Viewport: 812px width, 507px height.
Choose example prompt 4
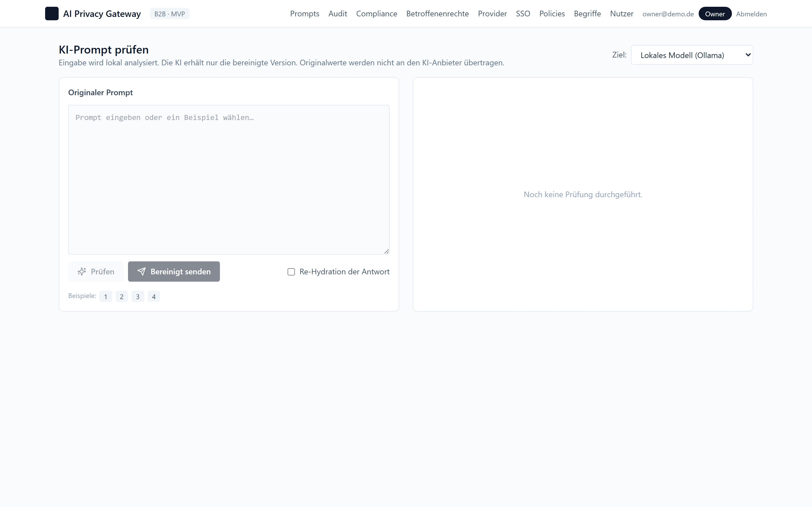pyautogui.click(x=154, y=296)
